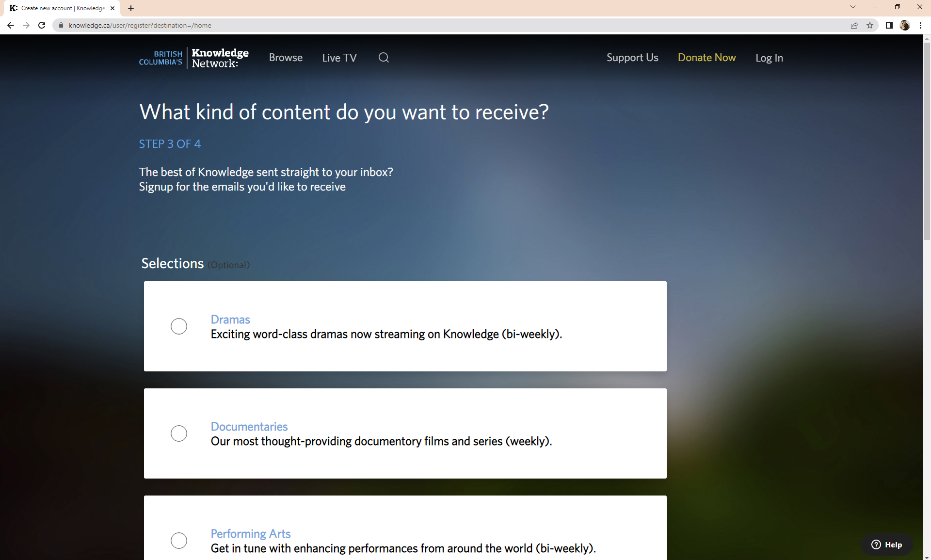The height and width of the screenshot is (560, 931).
Task: Restore down the browser window
Action: coord(898,7)
